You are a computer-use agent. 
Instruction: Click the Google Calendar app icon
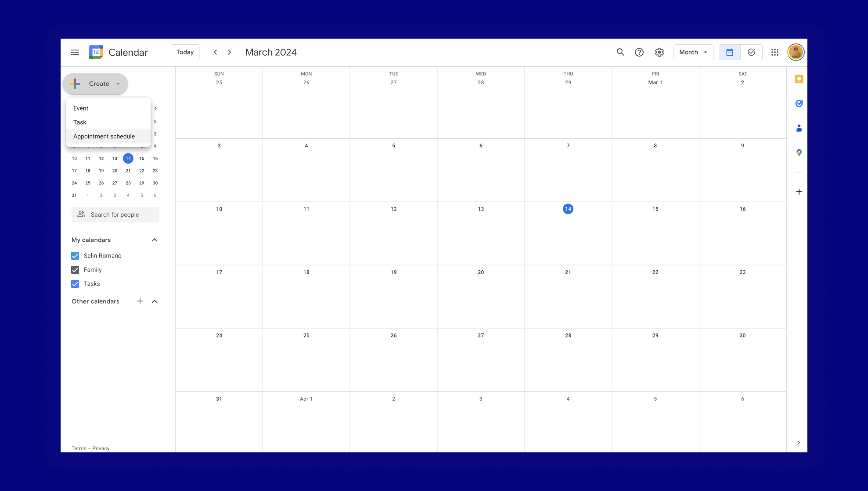[96, 53]
